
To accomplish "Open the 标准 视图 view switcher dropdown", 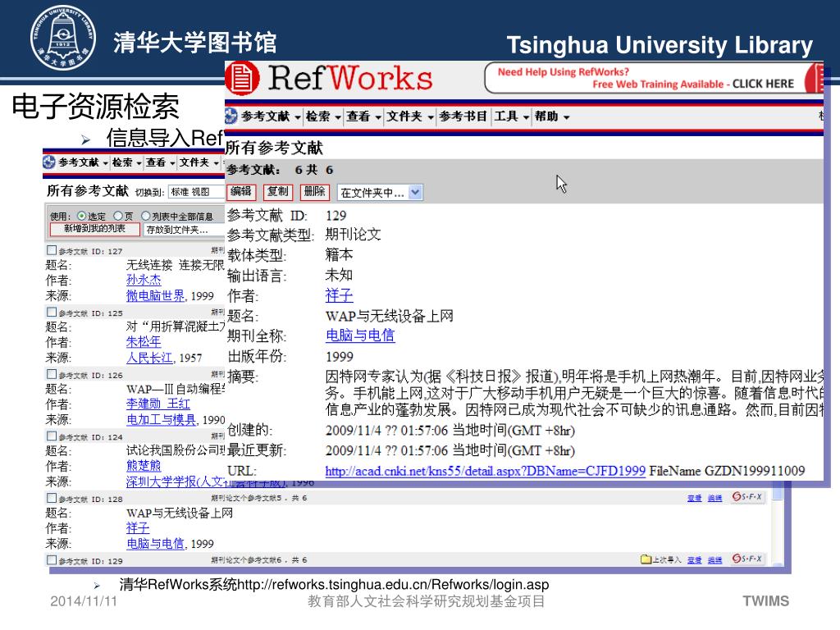I will pos(196,192).
